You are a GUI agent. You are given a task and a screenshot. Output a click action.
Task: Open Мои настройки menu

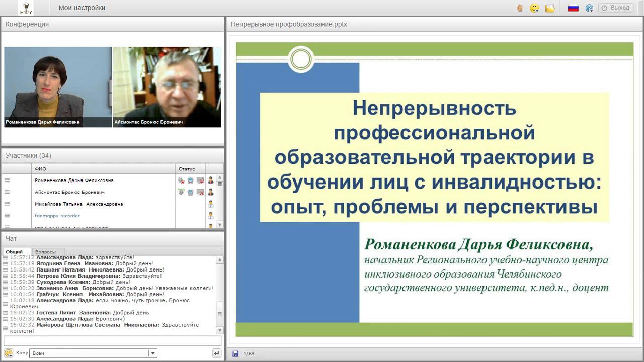pos(82,8)
